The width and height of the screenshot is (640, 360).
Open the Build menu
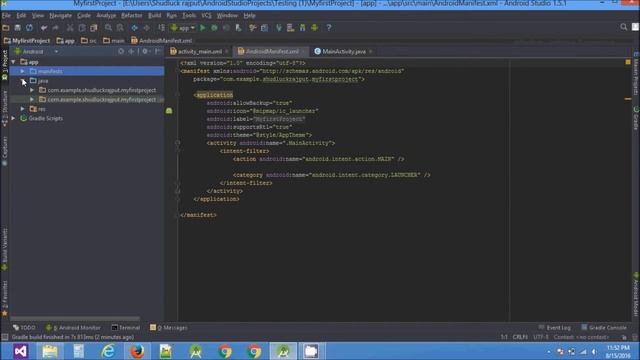coord(154,16)
